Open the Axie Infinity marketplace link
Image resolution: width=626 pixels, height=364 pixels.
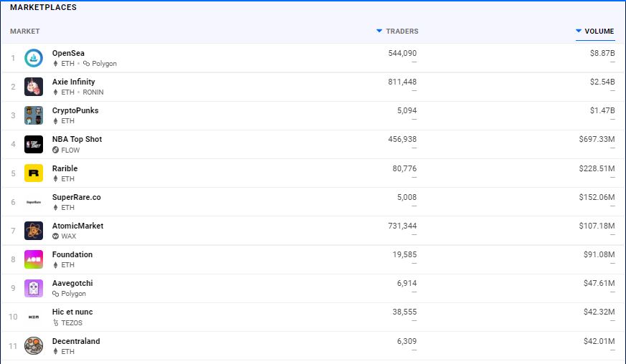[73, 82]
